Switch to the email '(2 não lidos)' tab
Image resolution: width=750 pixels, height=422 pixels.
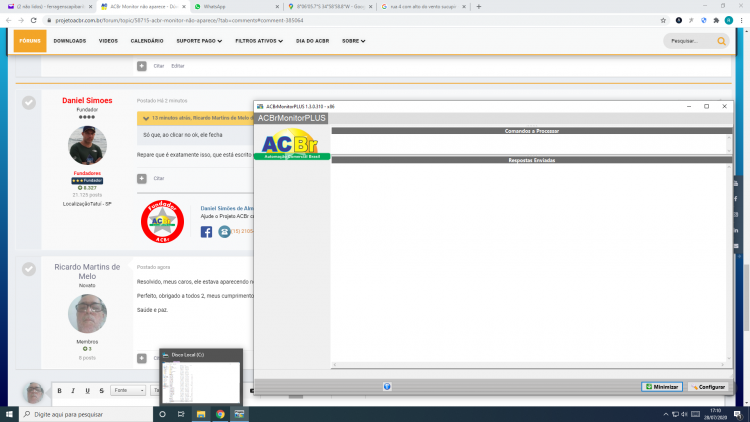50,7
